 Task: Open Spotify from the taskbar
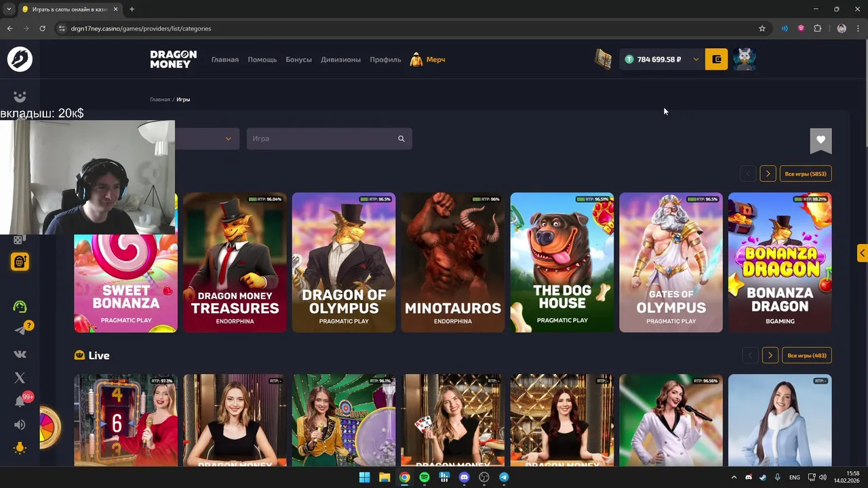coord(425,477)
